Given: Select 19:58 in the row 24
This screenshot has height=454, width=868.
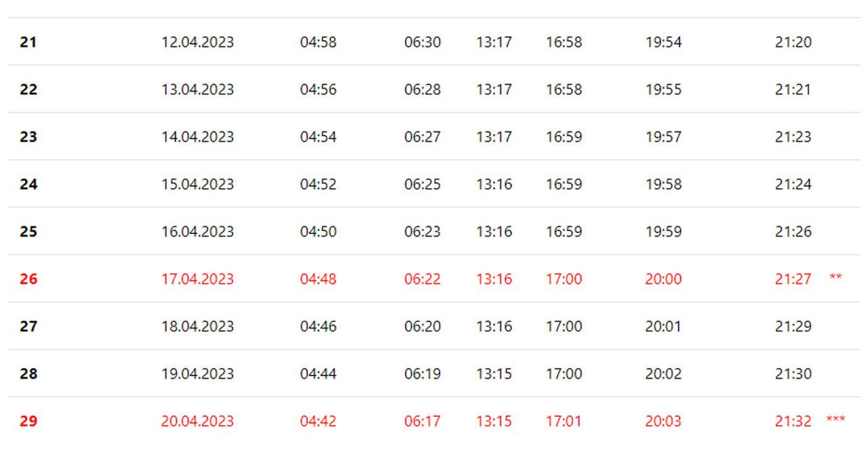Looking at the screenshot, I should pos(663,184).
